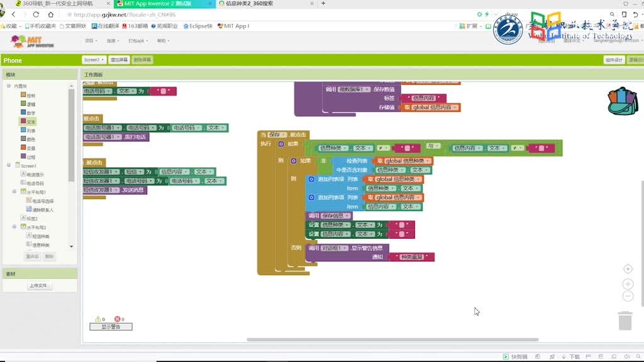Click the 增加屏幕 button
The image size is (644, 362).
coord(119,60)
